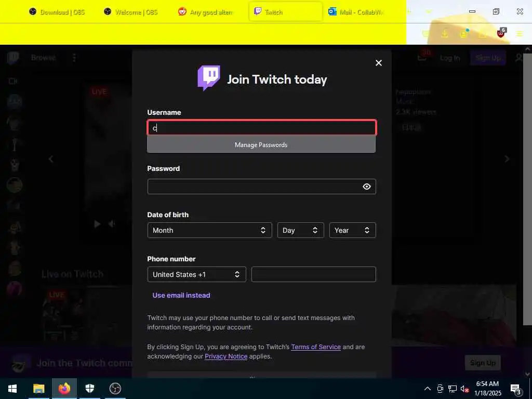Open the network tray icon
Screen dimensions: 532x399
tap(453, 389)
